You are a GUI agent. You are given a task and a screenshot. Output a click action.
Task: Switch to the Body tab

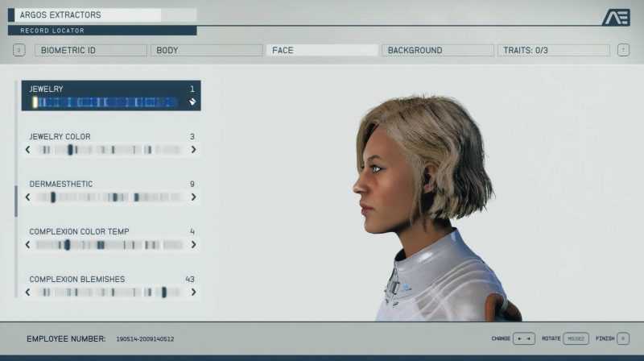(207, 50)
